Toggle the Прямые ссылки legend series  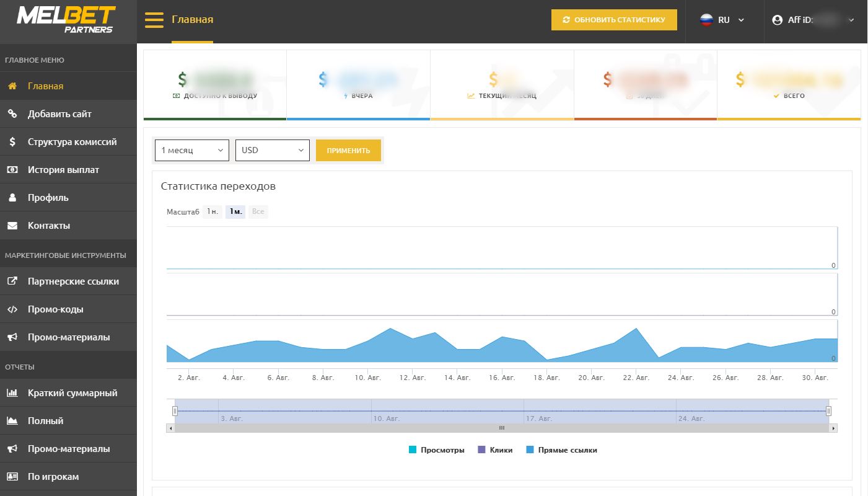pyautogui.click(x=561, y=450)
